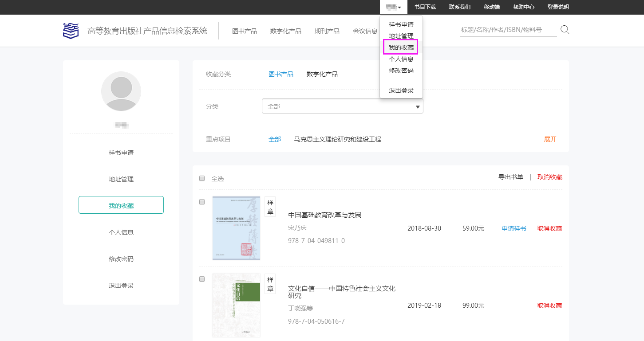Open 文化自信 book cover thumbnail
The height and width of the screenshot is (341, 644).
pyautogui.click(x=236, y=305)
